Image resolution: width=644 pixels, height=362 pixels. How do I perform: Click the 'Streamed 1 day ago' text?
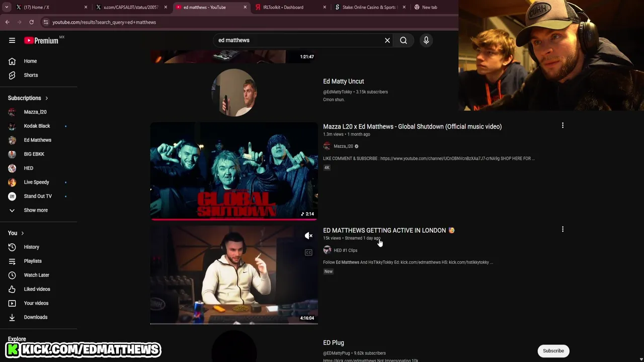click(x=363, y=238)
